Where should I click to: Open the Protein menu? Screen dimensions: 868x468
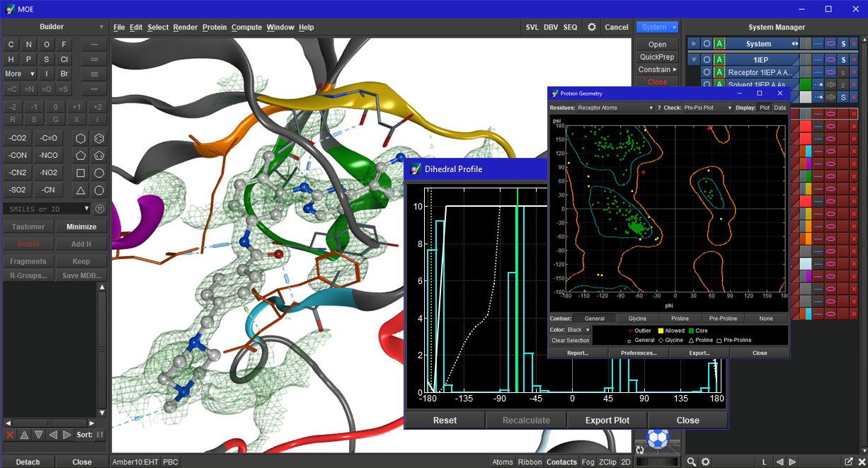click(x=215, y=27)
